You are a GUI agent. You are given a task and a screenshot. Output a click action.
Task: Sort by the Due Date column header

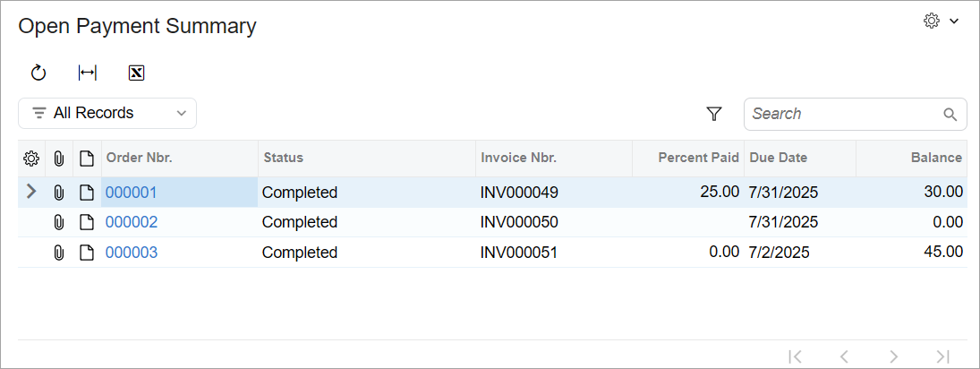(779, 158)
